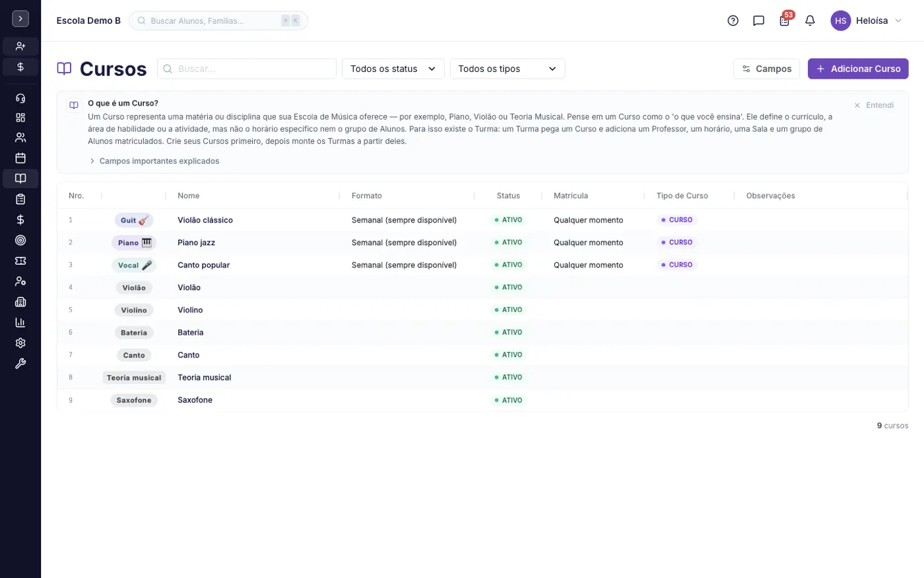924x578 pixels.
Task: Open the headset support icon in the sidebar
Action: (x=20, y=98)
